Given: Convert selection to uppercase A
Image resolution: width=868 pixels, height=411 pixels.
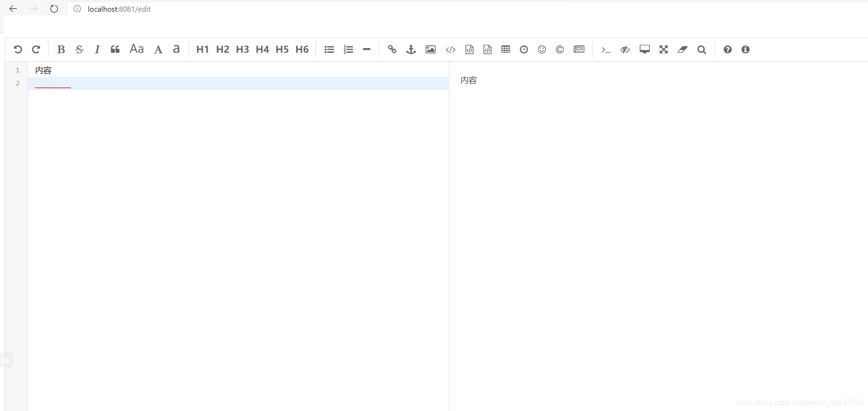Looking at the screenshot, I should coord(158,50).
